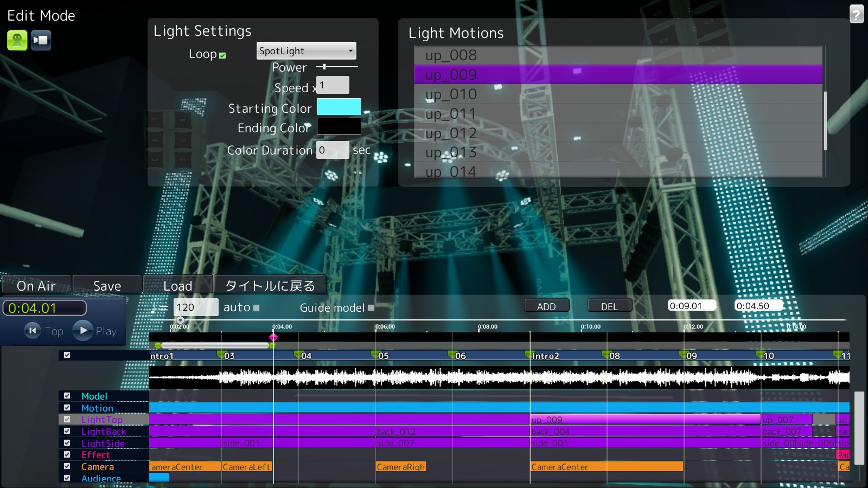Click the pink playhead diamond at 0:04.00

pos(273,337)
